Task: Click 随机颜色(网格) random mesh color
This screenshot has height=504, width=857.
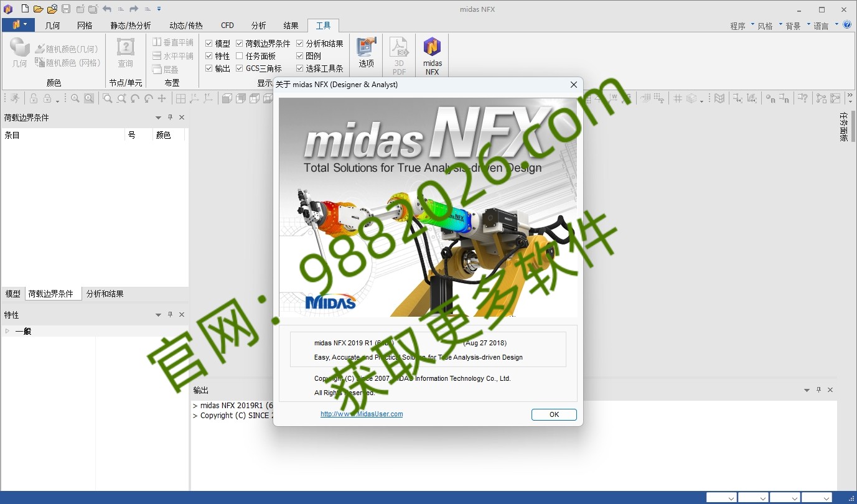Action: 68,62
